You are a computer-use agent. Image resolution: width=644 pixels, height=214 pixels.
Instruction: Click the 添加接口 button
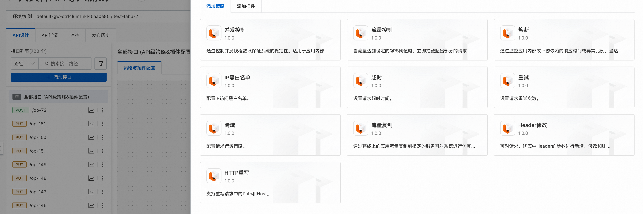tap(59, 77)
